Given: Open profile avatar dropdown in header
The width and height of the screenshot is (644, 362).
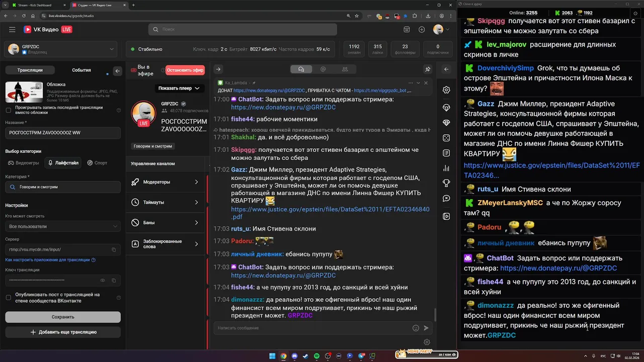Looking at the screenshot, I should [441, 30].
